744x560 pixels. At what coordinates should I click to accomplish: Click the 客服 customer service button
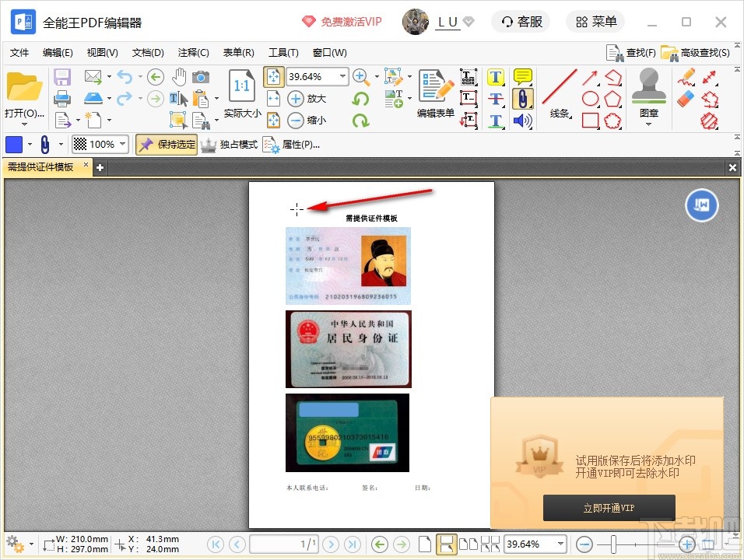pyautogui.click(x=521, y=22)
